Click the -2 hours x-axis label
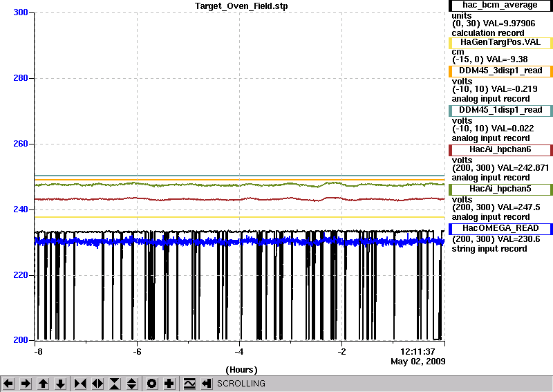553x392 pixels. (x=341, y=352)
